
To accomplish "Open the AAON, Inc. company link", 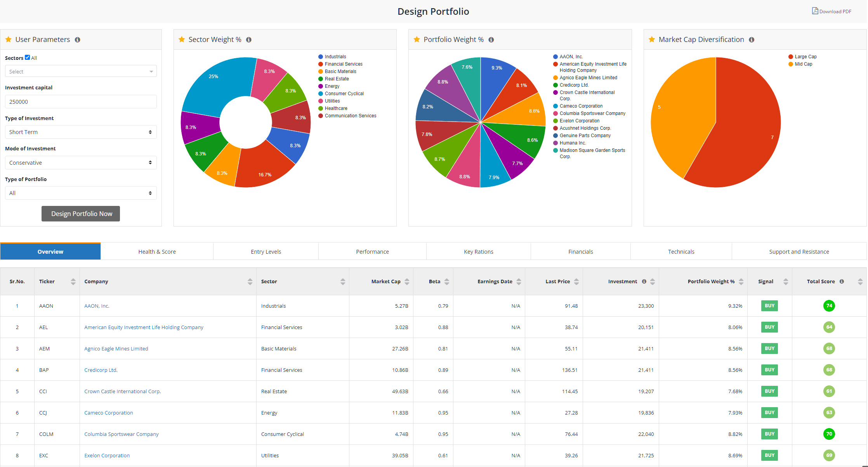I will pos(97,306).
